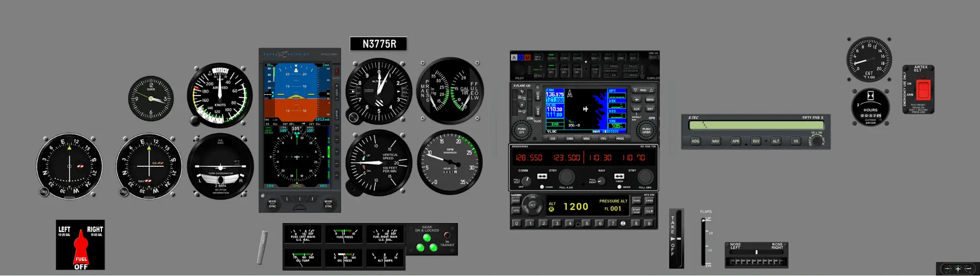Click the Aspen left MODE SYNC knob

(x=273, y=203)
